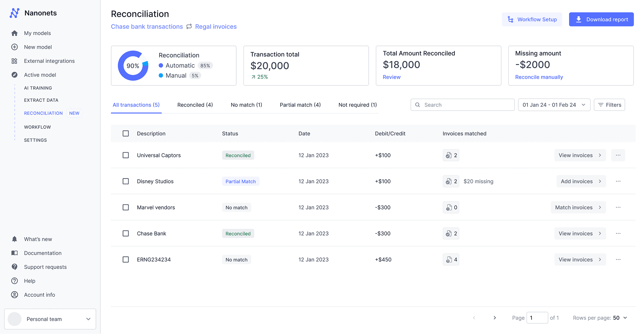Screen dimensions: 644x334
Task: Click the Reconcile manually link
Action: (539, 77)
